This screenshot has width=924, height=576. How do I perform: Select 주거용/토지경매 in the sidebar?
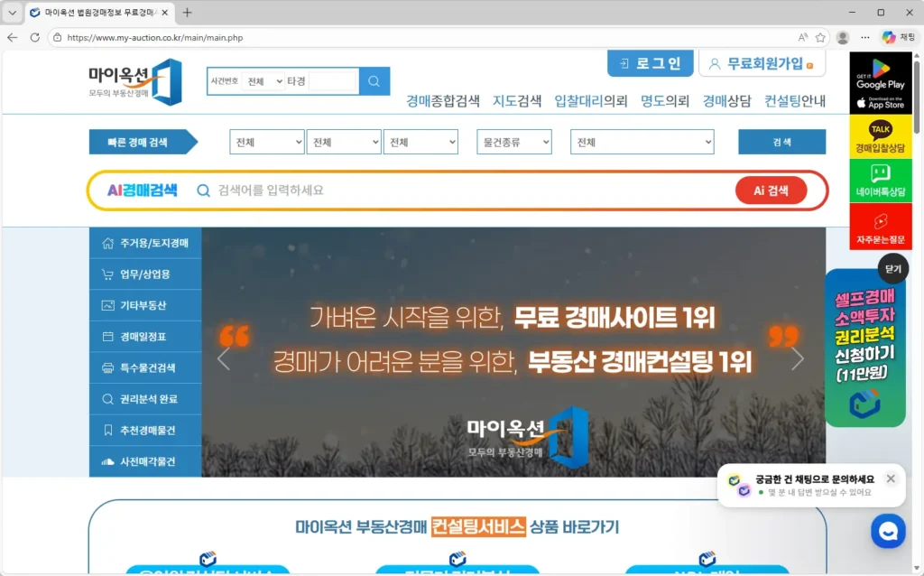[145, 244]
